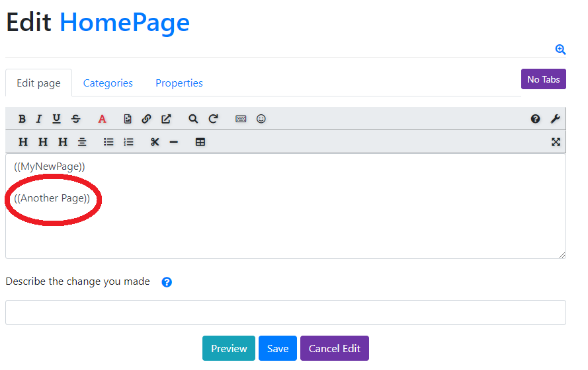This screenshot has height=370, width=588.
Task: Toggle bold formatting in the editor toolbar
Action: [x=22, y=119]
